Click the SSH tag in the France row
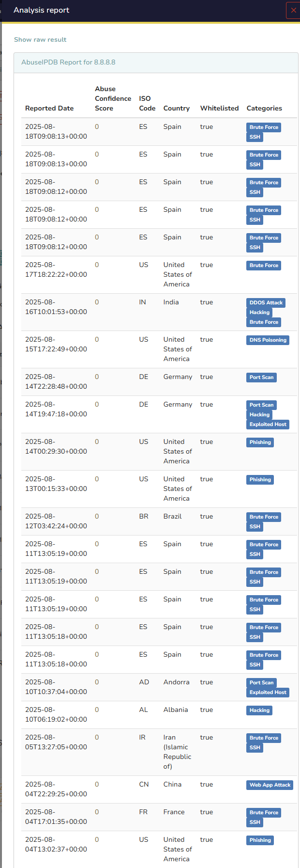 tap(255, 822)
